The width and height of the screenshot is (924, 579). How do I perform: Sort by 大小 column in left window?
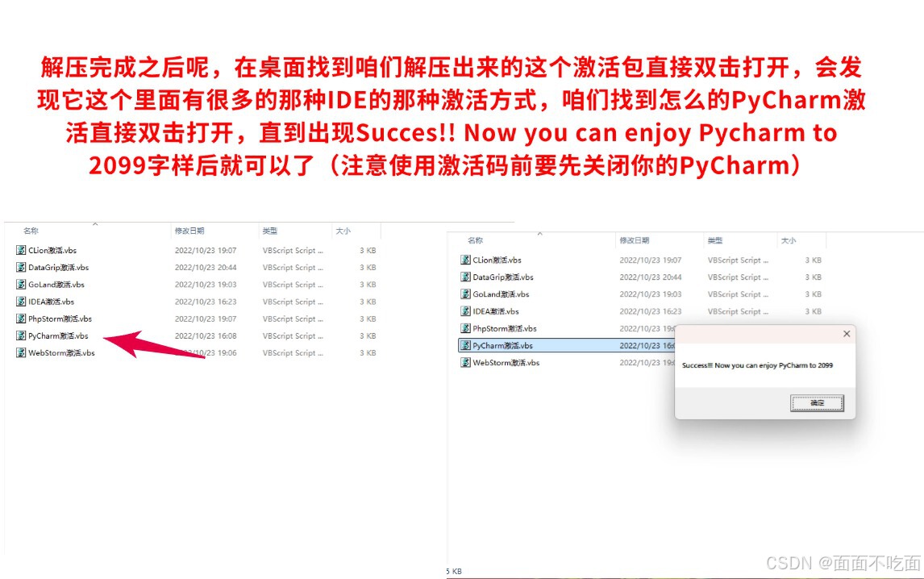pos(343,231)
